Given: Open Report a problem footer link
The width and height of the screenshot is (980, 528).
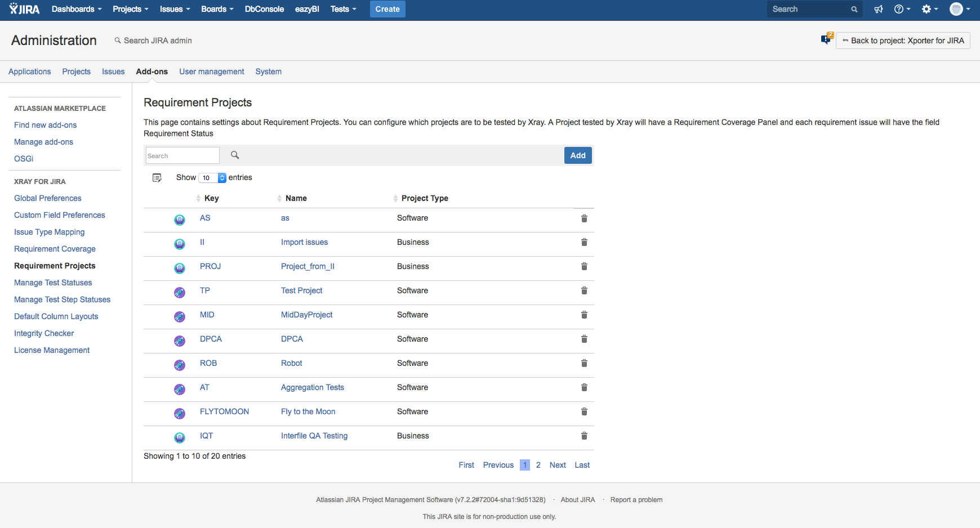Looking at the screenshot, I should coord(636,500).
